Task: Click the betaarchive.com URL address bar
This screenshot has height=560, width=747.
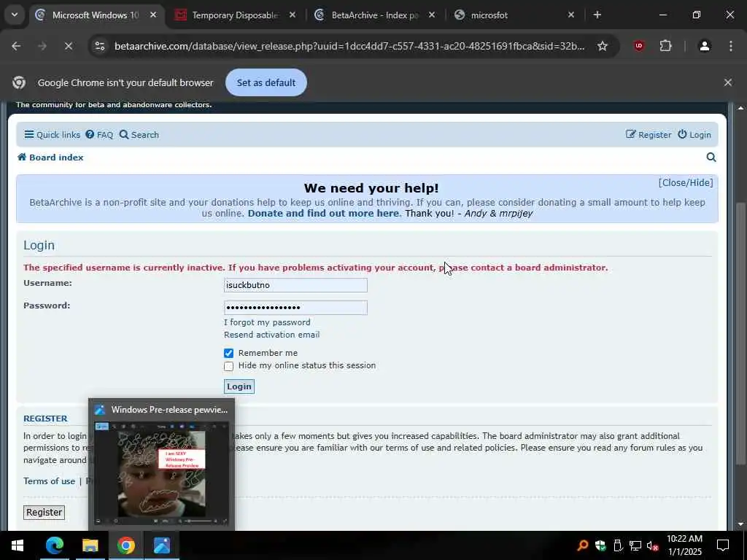Action: pyautogui.click(x=349, y=46)
